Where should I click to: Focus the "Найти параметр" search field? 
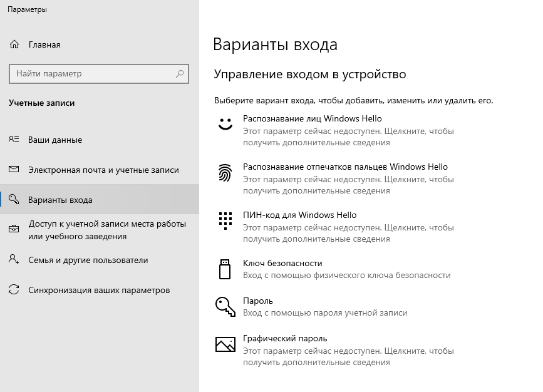pos(99,74)
